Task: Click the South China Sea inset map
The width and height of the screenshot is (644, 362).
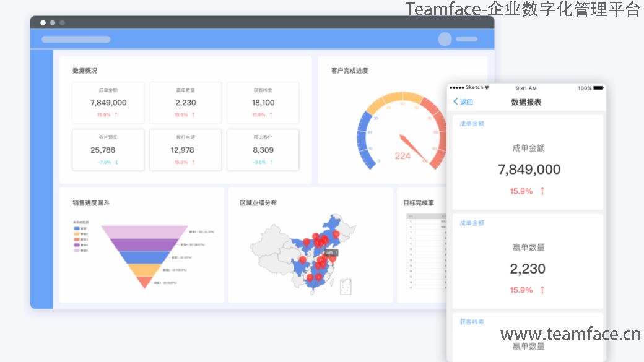Action: 346,287
